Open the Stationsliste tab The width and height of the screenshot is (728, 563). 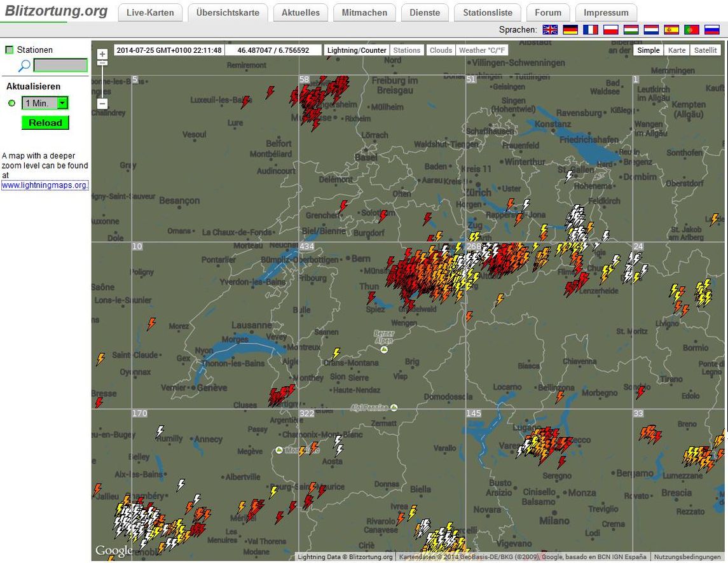click(488, 13)
